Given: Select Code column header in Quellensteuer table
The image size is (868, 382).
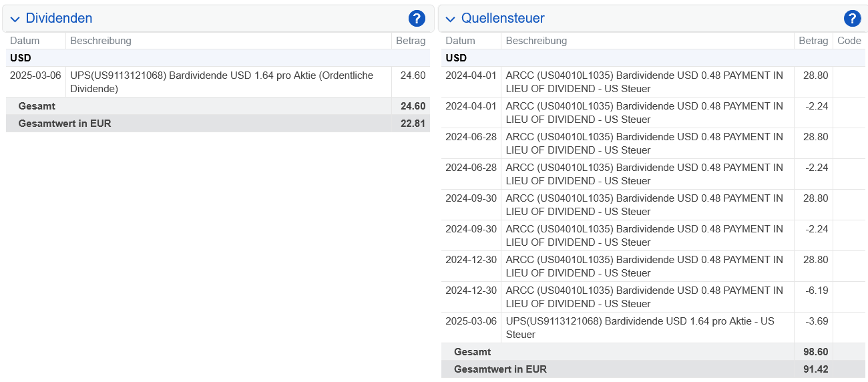Looking at the screenshot, I should [849, 41].
